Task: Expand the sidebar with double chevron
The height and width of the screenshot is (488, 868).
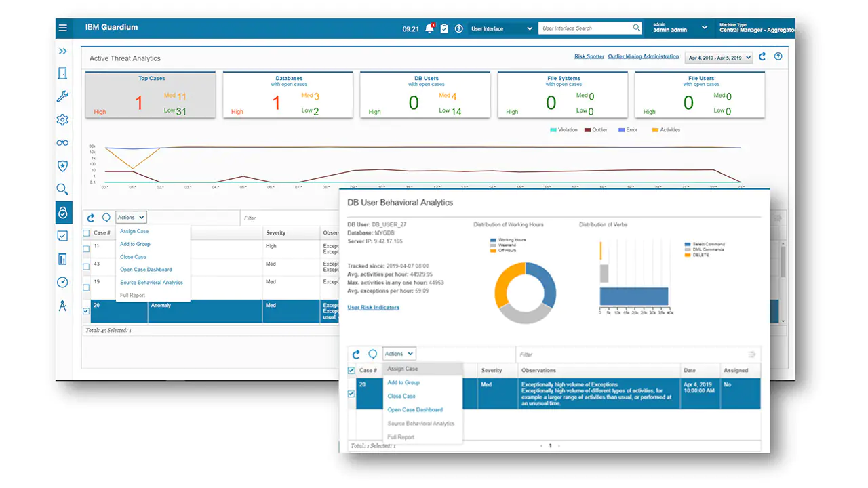Action: coord(63,52)
